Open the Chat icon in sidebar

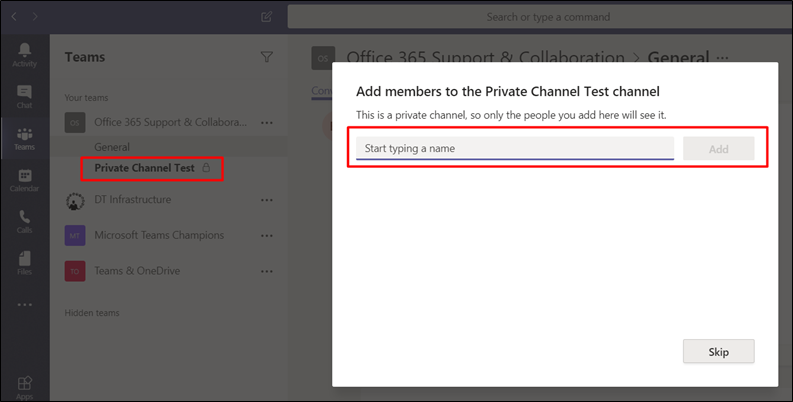[24, 97]
